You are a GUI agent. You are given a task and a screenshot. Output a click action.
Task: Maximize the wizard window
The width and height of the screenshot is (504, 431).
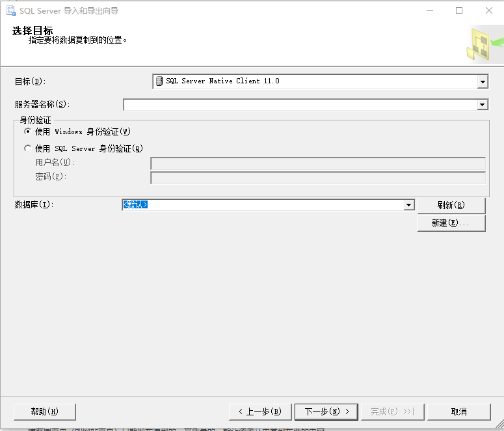pyautogui.click(x=459, y=10)
